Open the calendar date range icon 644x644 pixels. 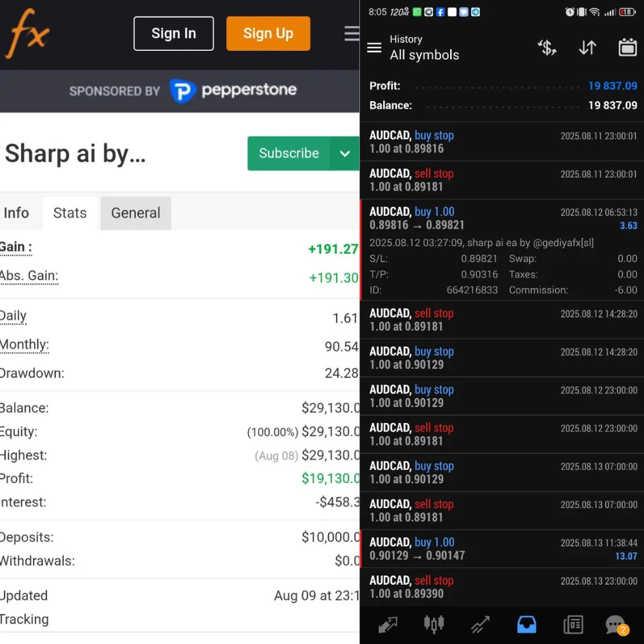(x=627, y=48)
